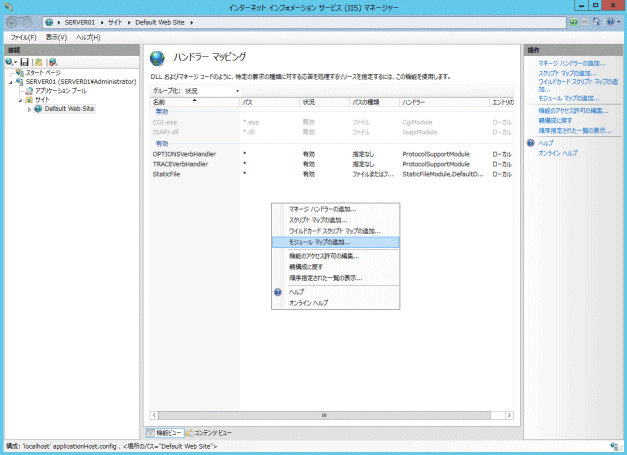The image size is (627, 455).
Task: Click the home icon beside the address bar
Action: click(x=596, y=22)
